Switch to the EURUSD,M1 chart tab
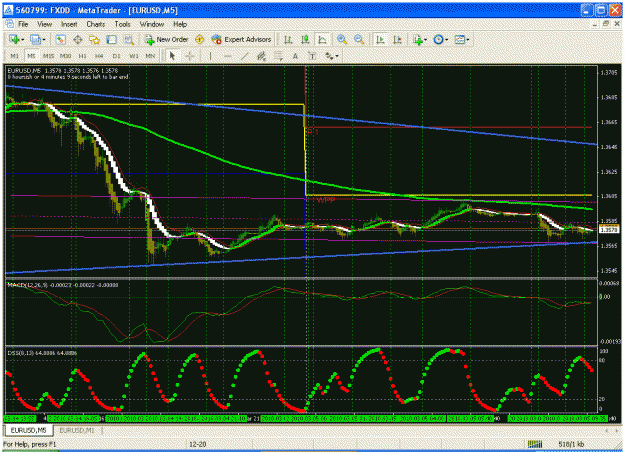Viewport: 625px width, 452px height. point(77,430)
